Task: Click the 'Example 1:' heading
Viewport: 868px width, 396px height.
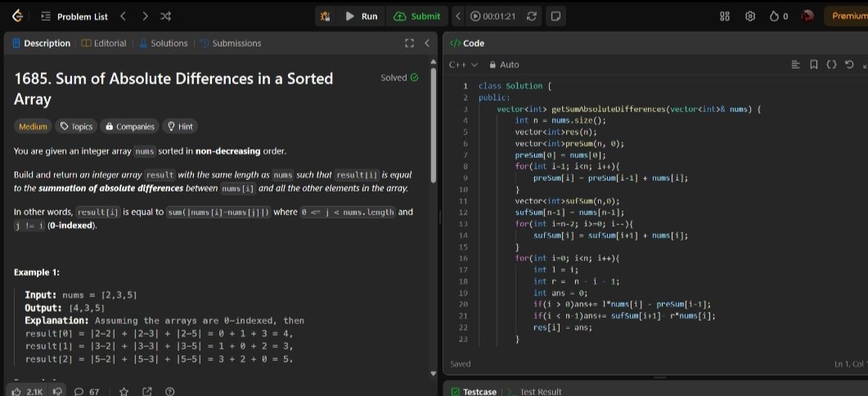Action: [x=37, y=272]
